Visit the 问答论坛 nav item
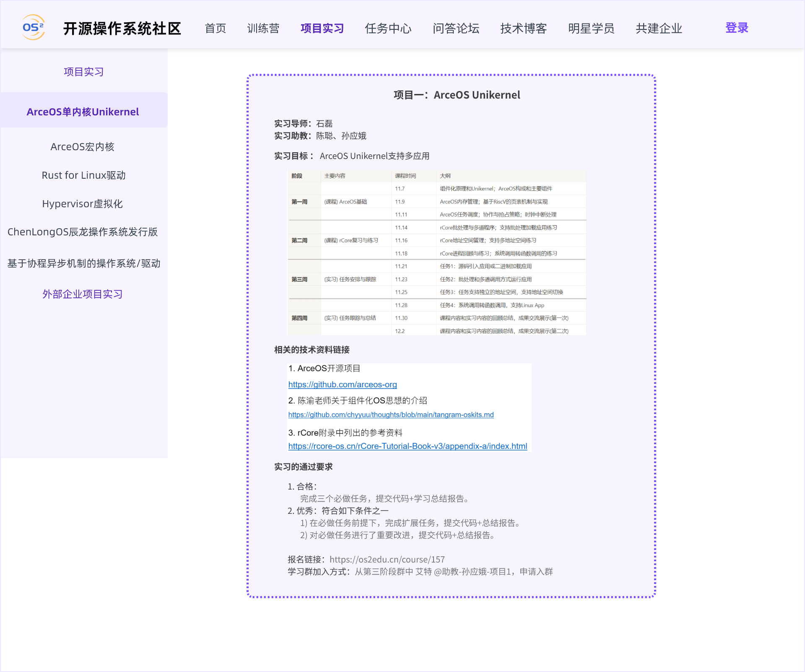805x672 pixels. pyautogui.click(x=456, y=28)
